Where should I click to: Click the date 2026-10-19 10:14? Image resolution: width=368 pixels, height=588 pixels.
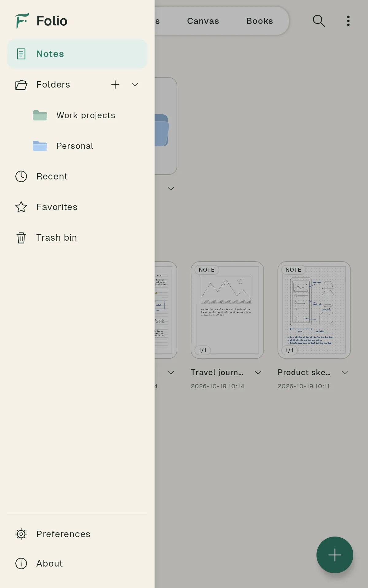(217, 386)
